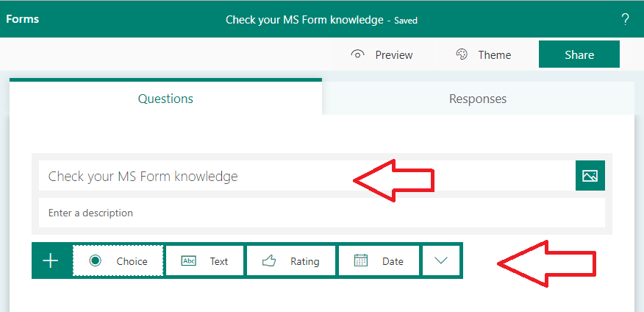Click the Share button
This screenshot has width=644, height=312.
click(x=579, y=54)
